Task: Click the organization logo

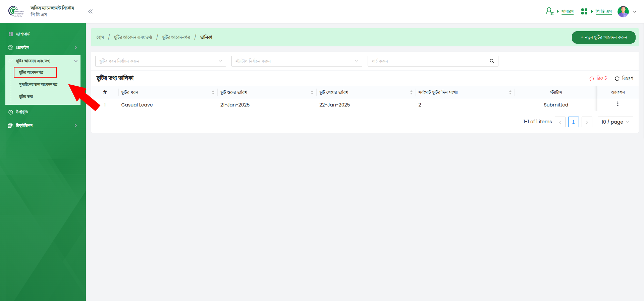Action: [x=16, y=11]
